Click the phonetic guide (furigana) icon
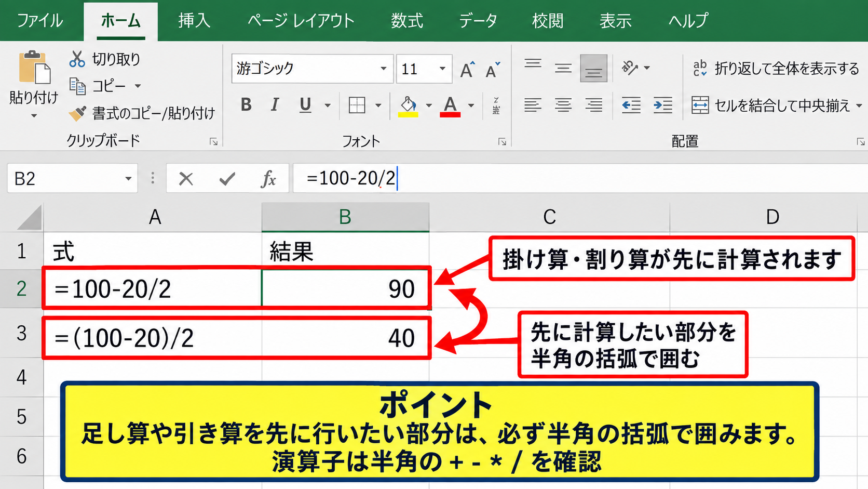The width and height of the screenshot is (868, 489). click(x=496, y=105)
